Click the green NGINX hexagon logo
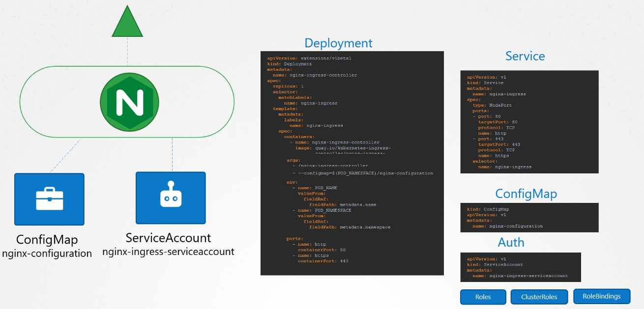The image size is (644, 309). click(x=127, y=102)
